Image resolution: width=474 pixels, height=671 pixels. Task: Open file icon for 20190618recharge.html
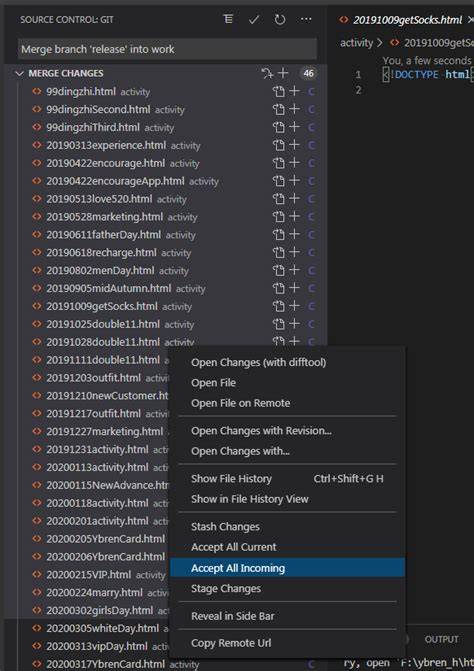279,252
